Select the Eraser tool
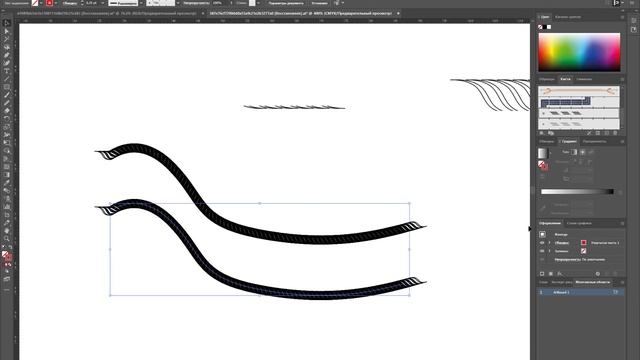Image resolution: width=640 pixels, height=360 pixels. (x=7, y=111)
